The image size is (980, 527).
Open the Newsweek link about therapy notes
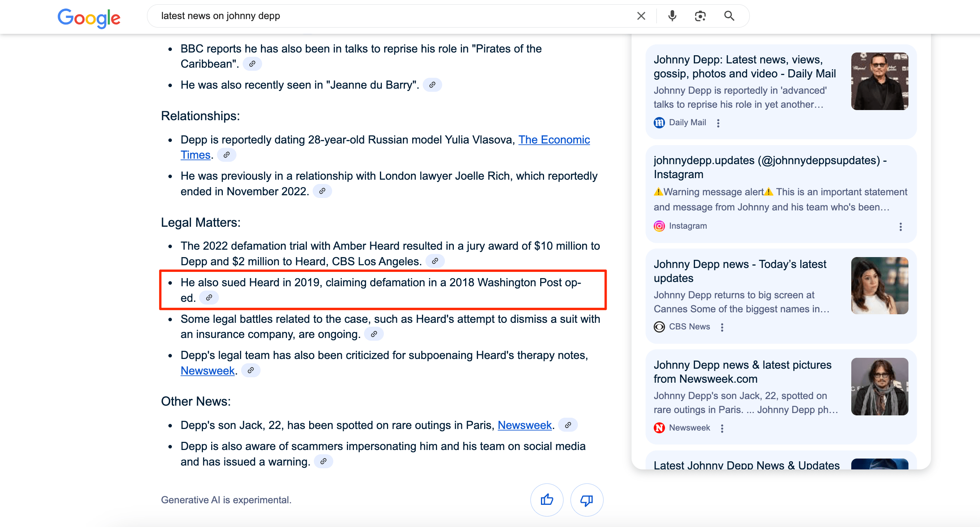pyautogui.click(x=208, y=371)
